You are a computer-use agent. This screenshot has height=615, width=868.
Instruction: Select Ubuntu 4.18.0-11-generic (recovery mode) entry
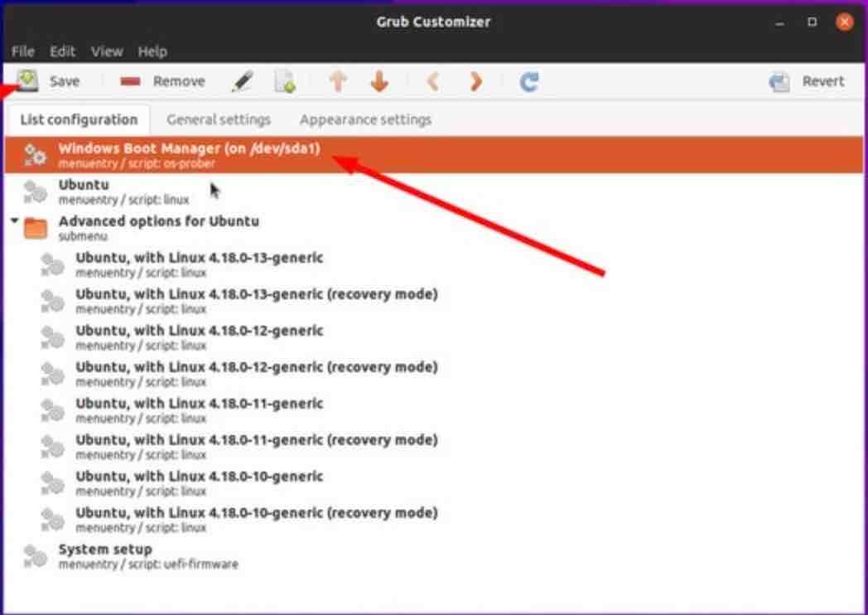coord(433,447)
